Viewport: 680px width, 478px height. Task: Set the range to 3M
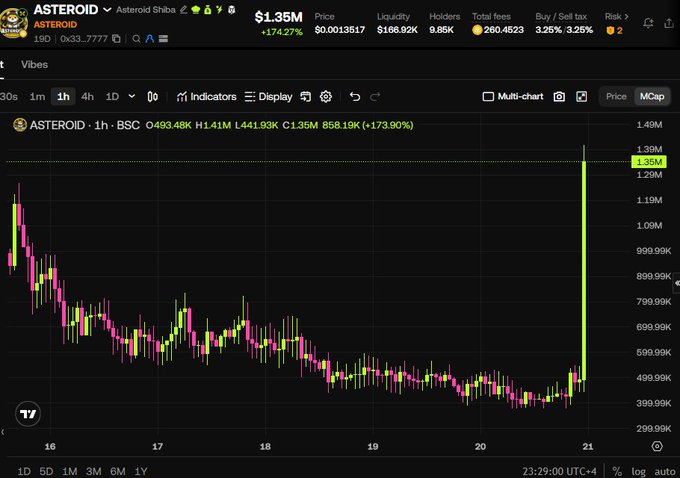pyautogui.click(x=94, y=471)
